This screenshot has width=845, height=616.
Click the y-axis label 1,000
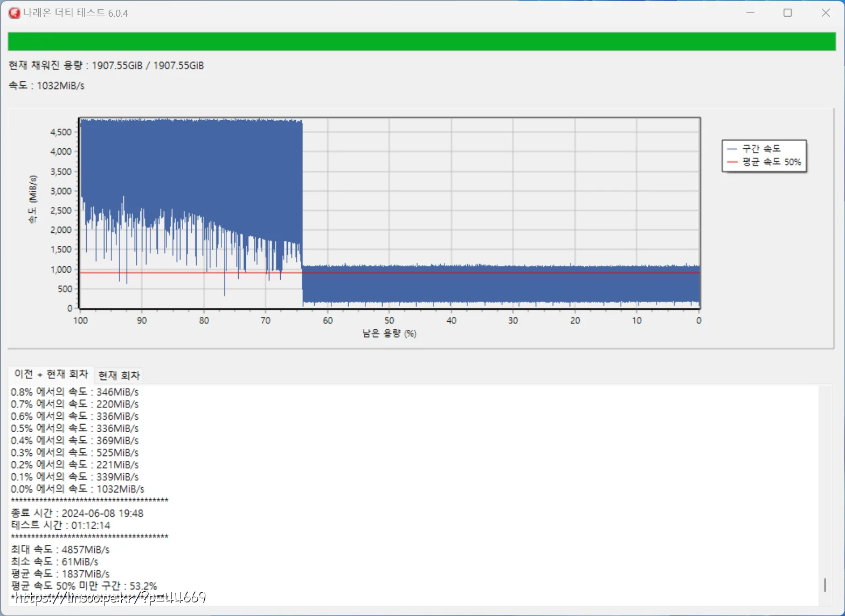point(61,269)
